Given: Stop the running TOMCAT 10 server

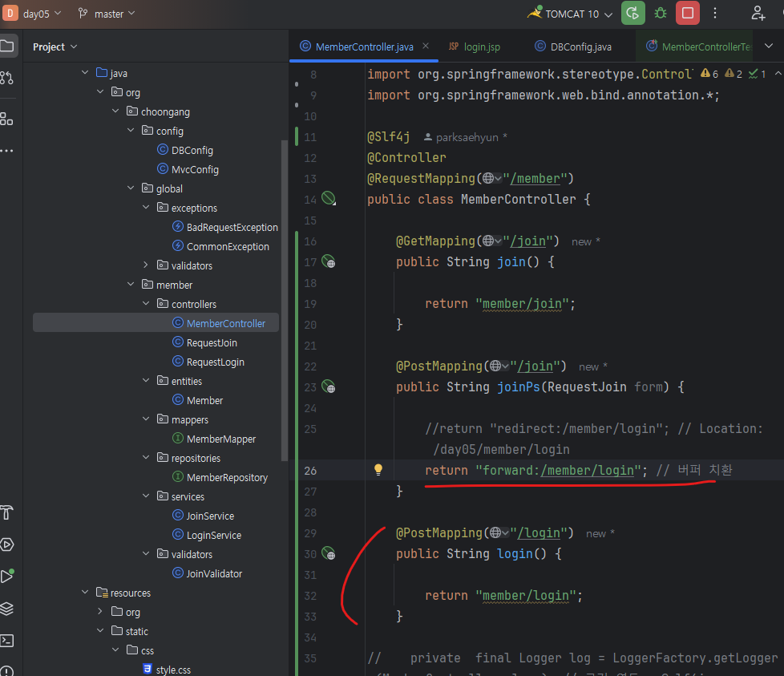Looking at the screenshot, I should [x=688, y=13].
